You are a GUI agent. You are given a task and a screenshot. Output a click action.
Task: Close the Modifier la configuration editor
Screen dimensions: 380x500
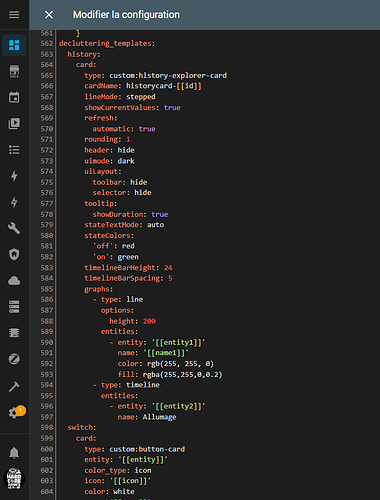coord(49,15)
